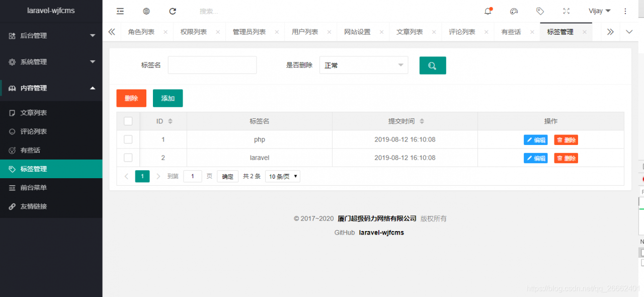Click the 确定 page jump button
The image size is (644, 297).
coord(227,176)
